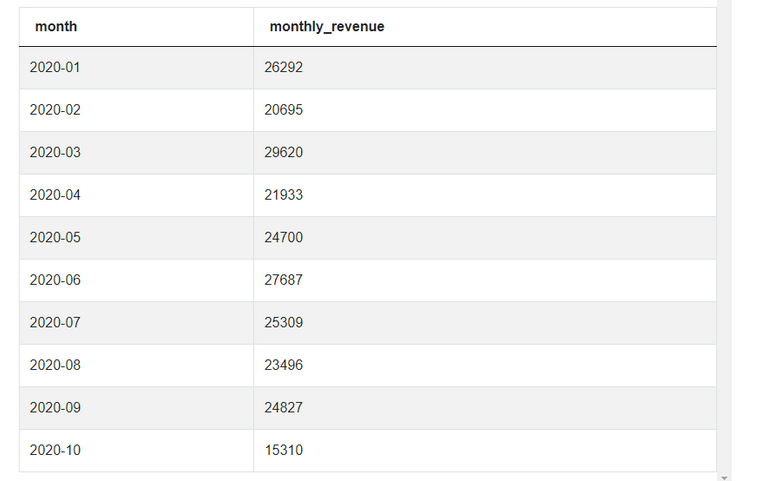Click the scrollbar down arrow
768x481 pixels.
pos(724,478)
